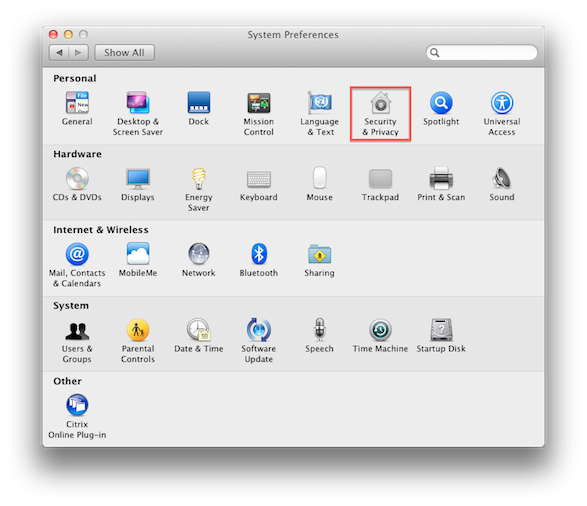
Task: Click the Show All button
Action: pos(124,52)
